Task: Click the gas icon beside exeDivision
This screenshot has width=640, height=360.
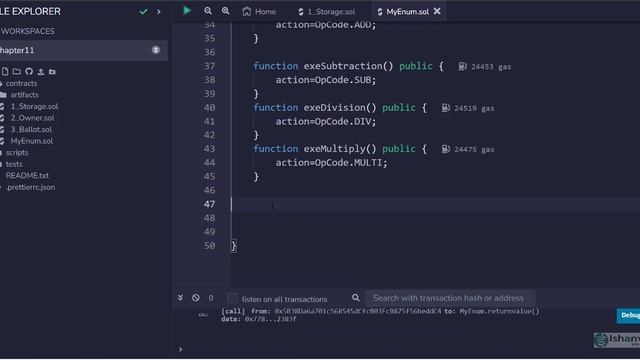Action: pos(445,108)
